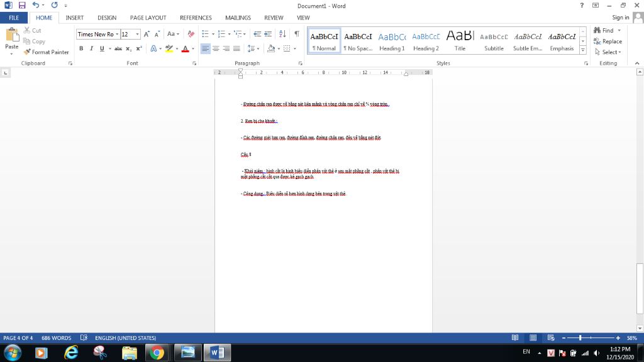Open the font size dropdown

pyautogui.click(x=137, y=34)
